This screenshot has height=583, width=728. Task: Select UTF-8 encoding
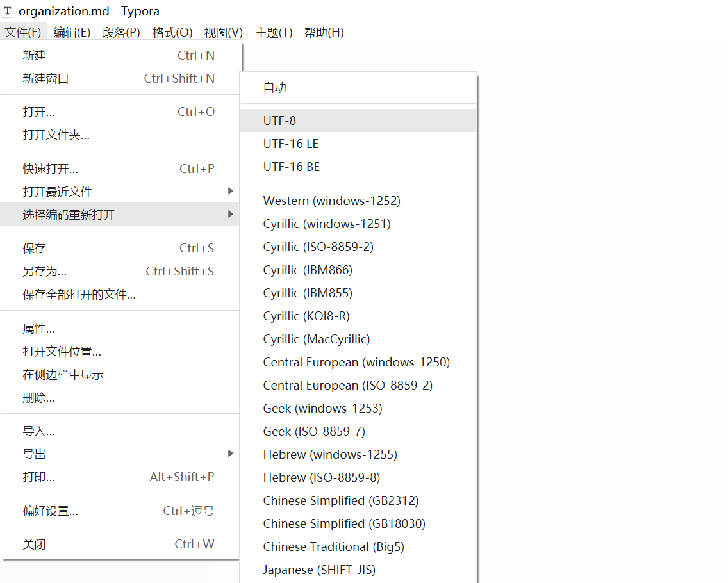[x=280, y=120]
